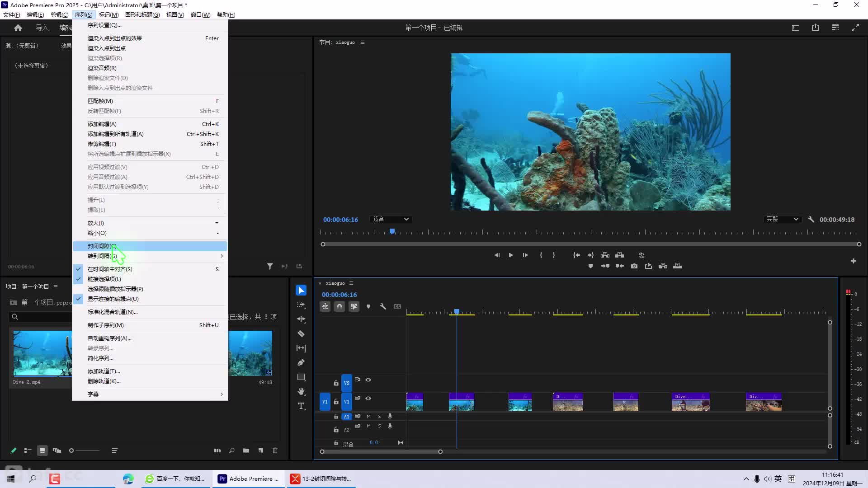This screenshot has width=868, height=488.
Task: Toggle insert sequences as nests button
Action: [x=325, y=306]
